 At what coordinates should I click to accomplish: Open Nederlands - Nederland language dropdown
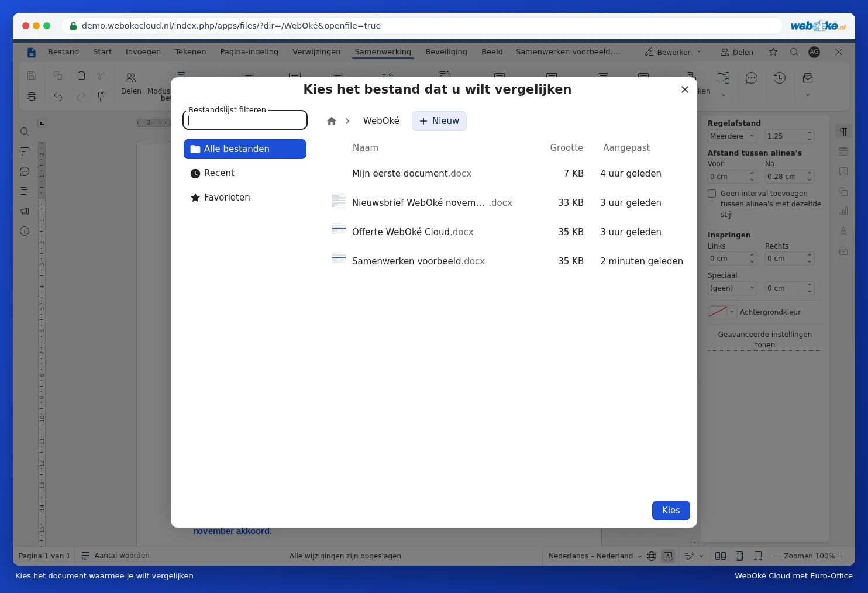pyautogui.click(x=595, y=556)
